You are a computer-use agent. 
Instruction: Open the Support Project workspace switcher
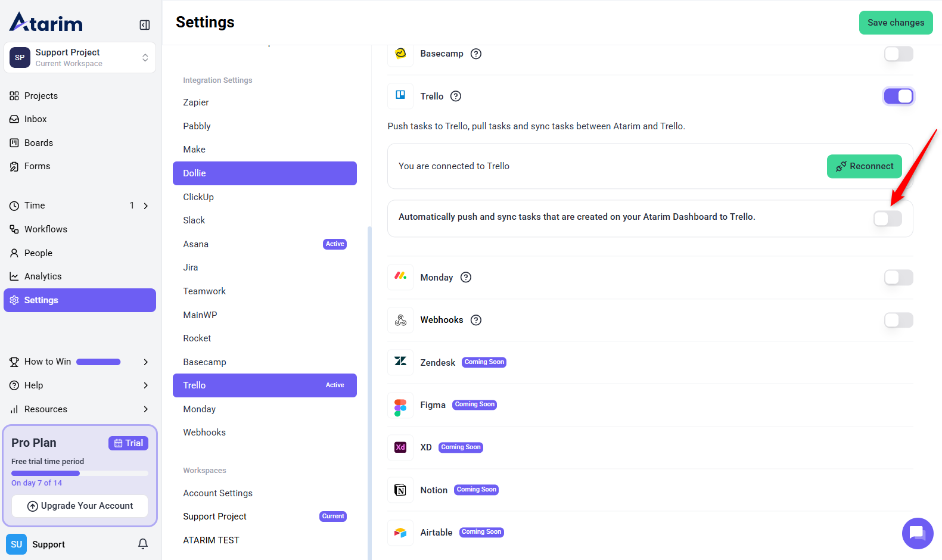(x=80, y=58)
